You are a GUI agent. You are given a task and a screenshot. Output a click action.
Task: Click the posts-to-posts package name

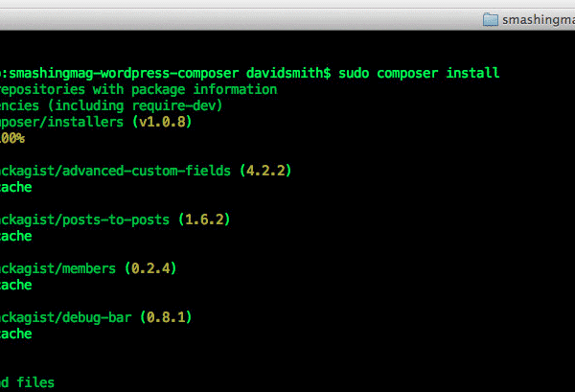click(121, 219)
